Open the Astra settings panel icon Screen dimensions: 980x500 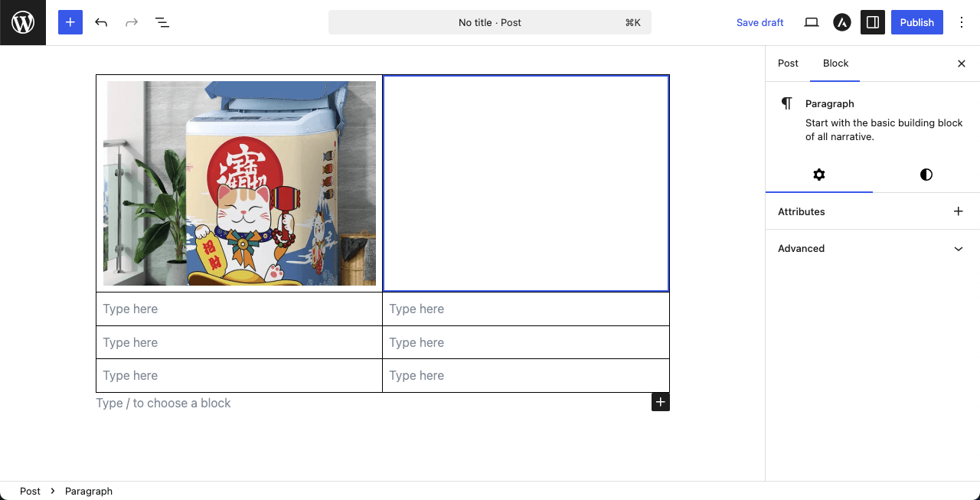[842, 22]
